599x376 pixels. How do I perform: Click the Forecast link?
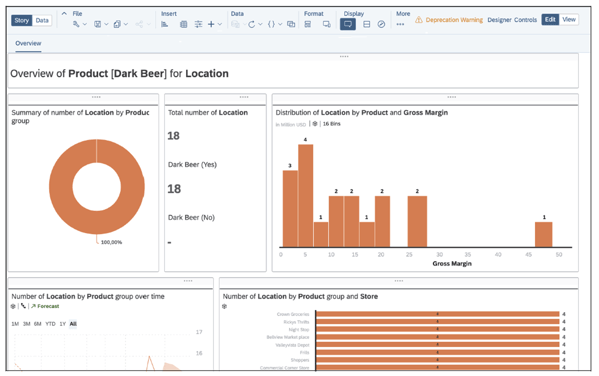tap(48, 306)
